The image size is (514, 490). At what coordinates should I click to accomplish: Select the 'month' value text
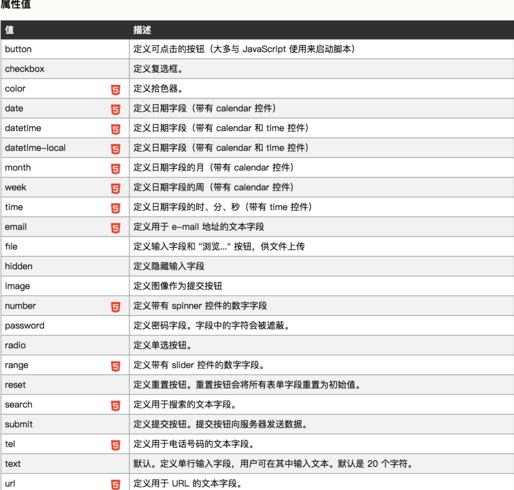coord(18,167)
